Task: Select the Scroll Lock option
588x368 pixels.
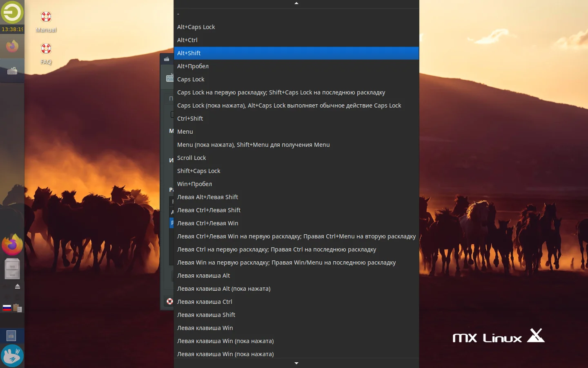Action: tap(192, 158)
